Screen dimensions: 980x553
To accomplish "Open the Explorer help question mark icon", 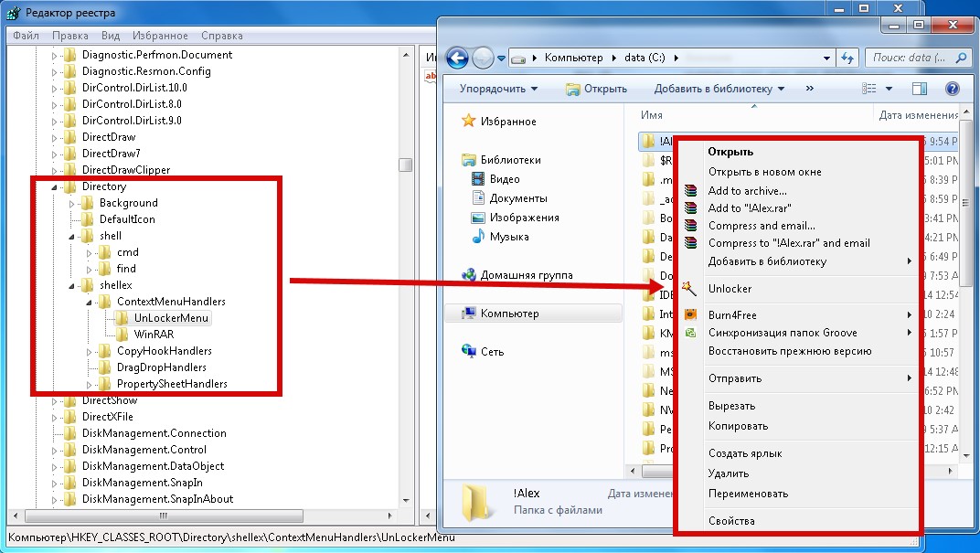I will 952,89.
